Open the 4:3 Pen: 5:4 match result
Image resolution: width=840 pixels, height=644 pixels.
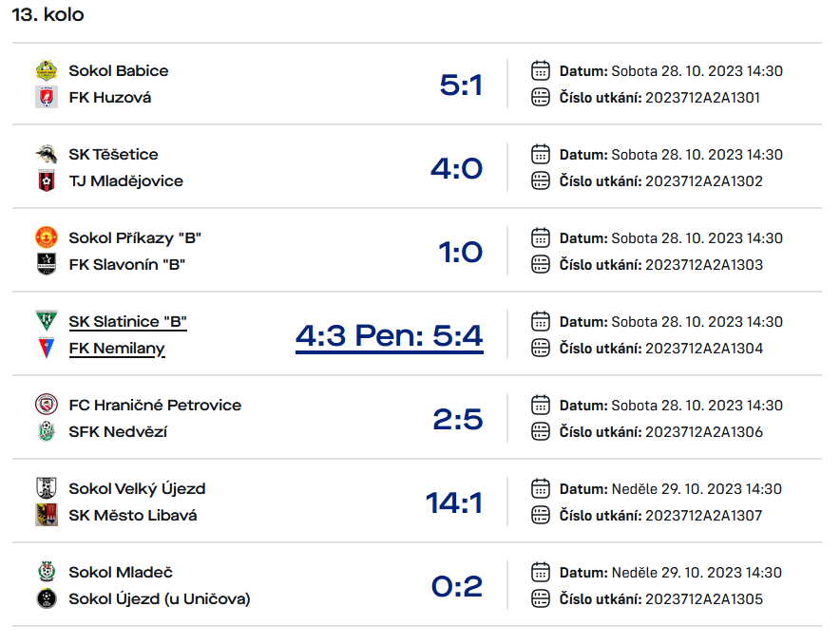(x=390, y=336)
